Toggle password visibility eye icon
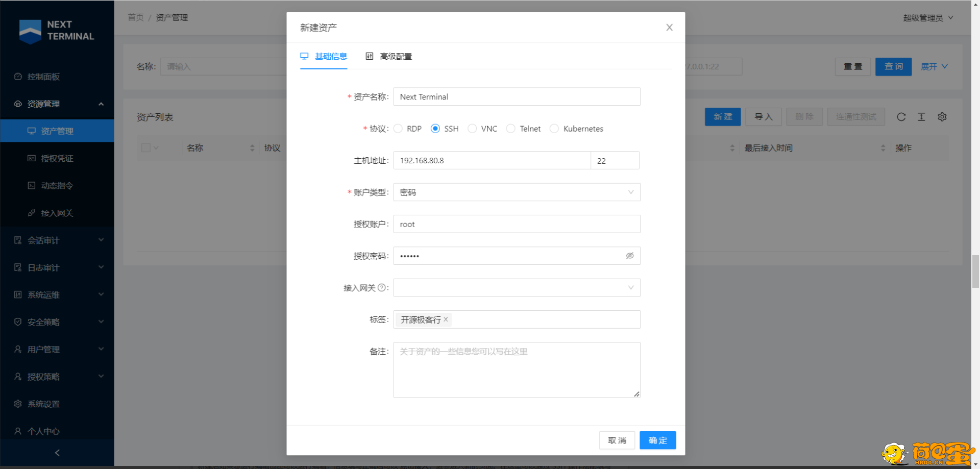This screenshot has width=980, height=469. tap(630, 256)
